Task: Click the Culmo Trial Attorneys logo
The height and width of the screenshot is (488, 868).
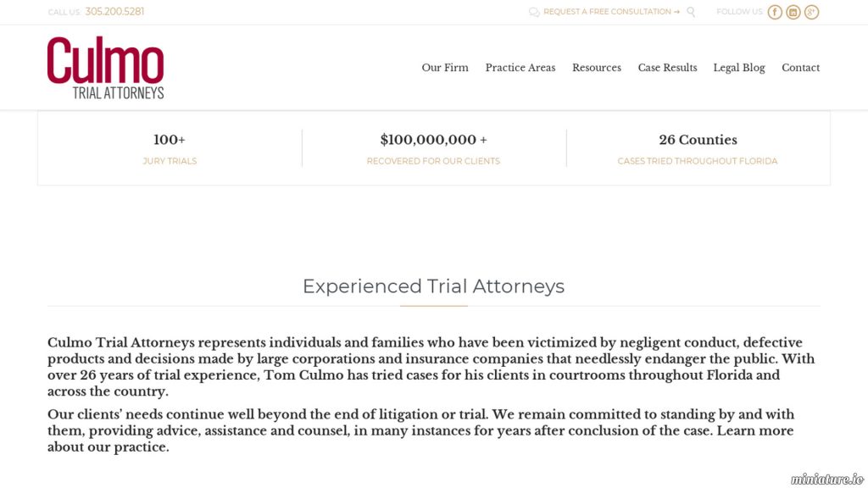Action: pos(105,68)
